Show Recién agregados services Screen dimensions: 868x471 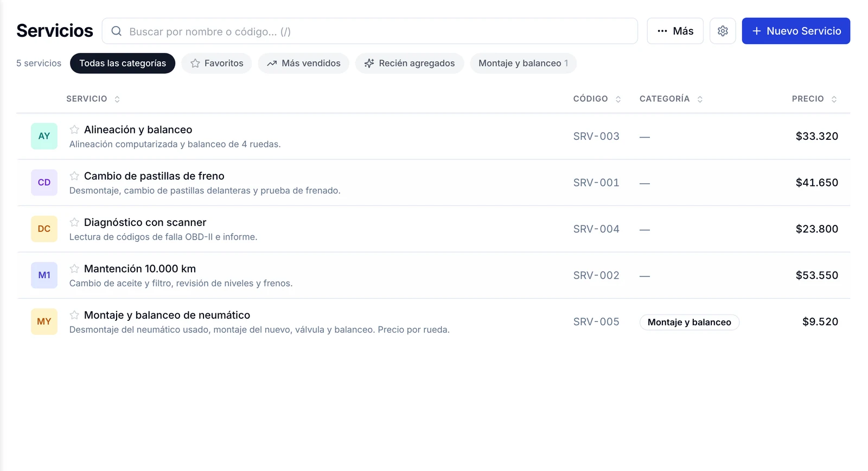coord(410,63)
